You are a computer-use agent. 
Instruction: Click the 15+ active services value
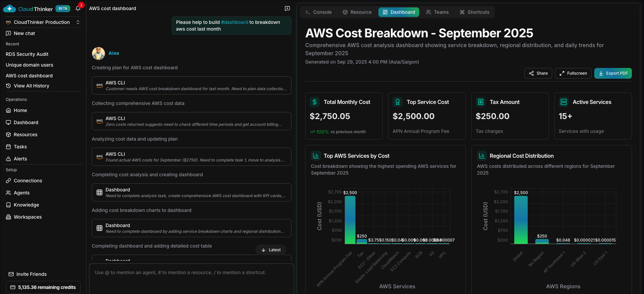565,116
